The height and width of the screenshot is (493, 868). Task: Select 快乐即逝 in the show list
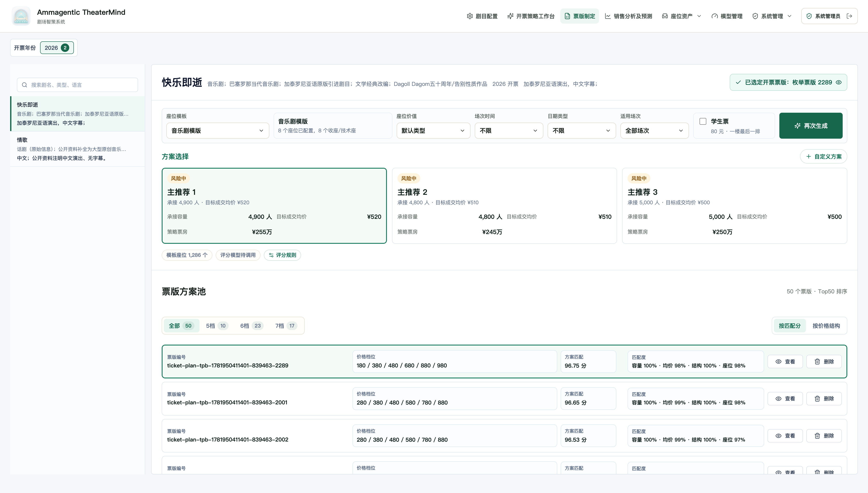(x=78, y=114)
